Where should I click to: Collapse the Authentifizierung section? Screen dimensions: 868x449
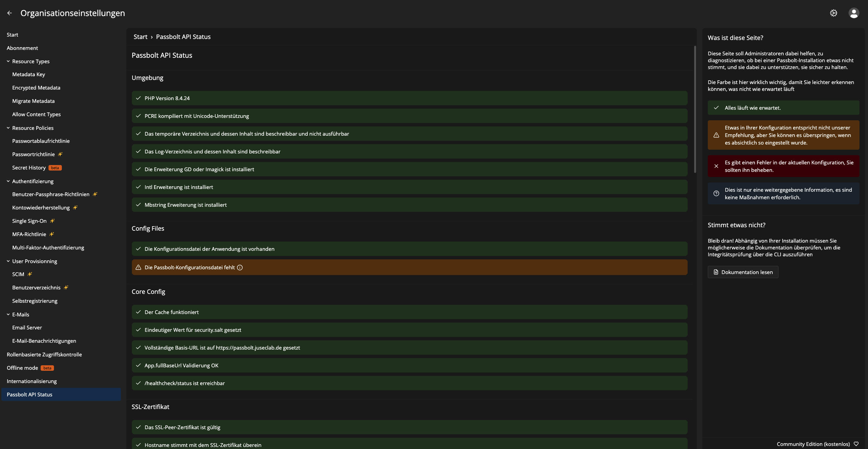(x=8, y=181)
